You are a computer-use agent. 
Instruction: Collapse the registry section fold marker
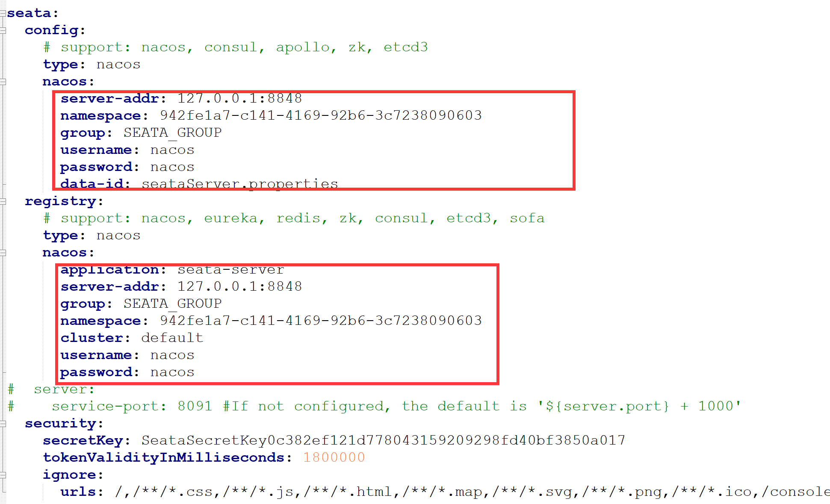[x=3, y=201]
